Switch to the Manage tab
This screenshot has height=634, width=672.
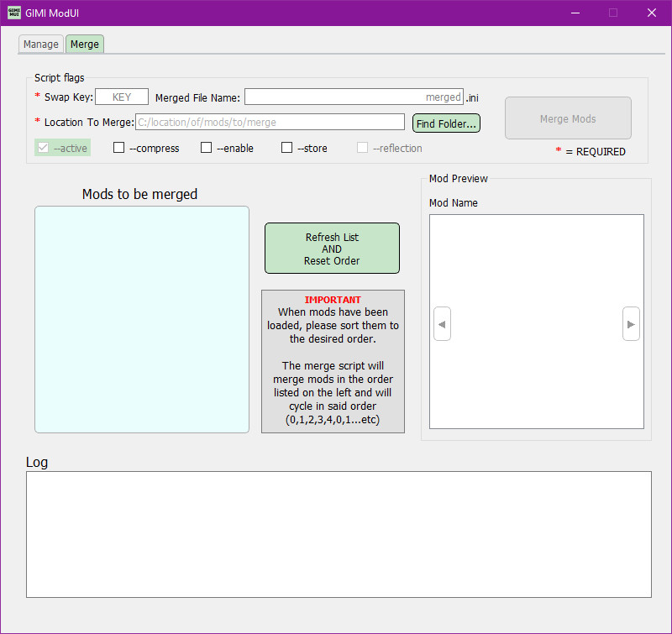point(40,44)
